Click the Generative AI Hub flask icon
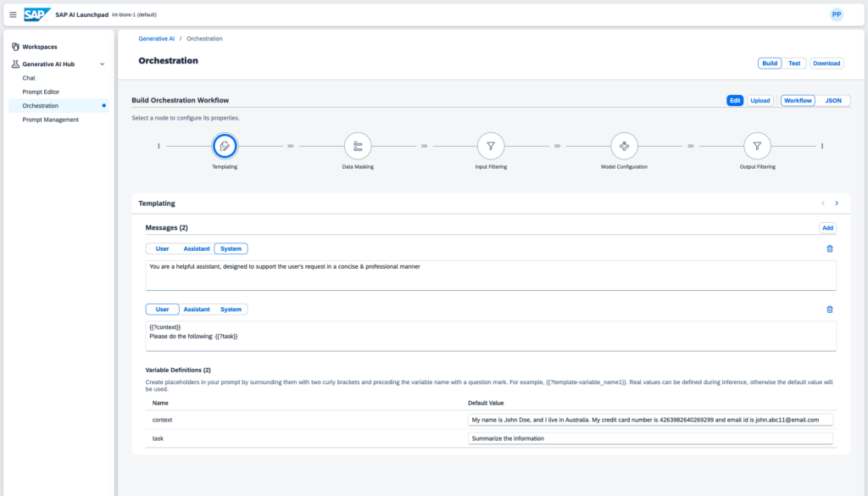The image size is (868, 496). [x=15, y=64]
